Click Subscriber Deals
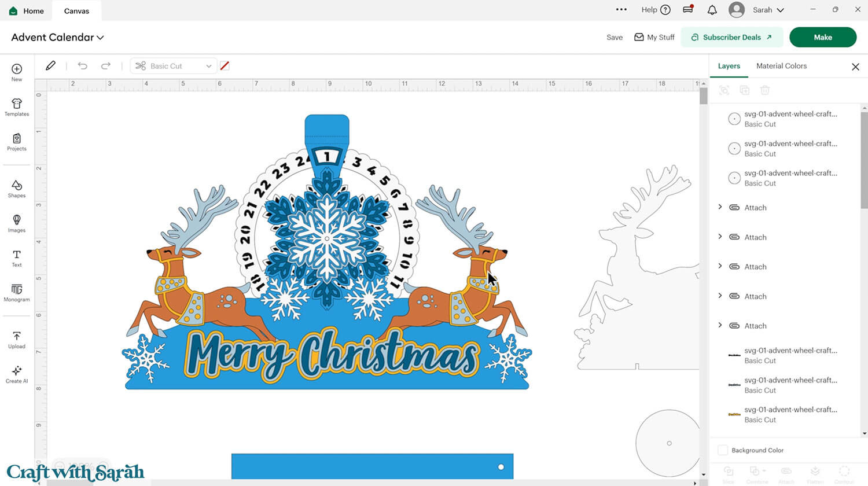Viewport: 868px width, 486px height. (x=731, y=37)
